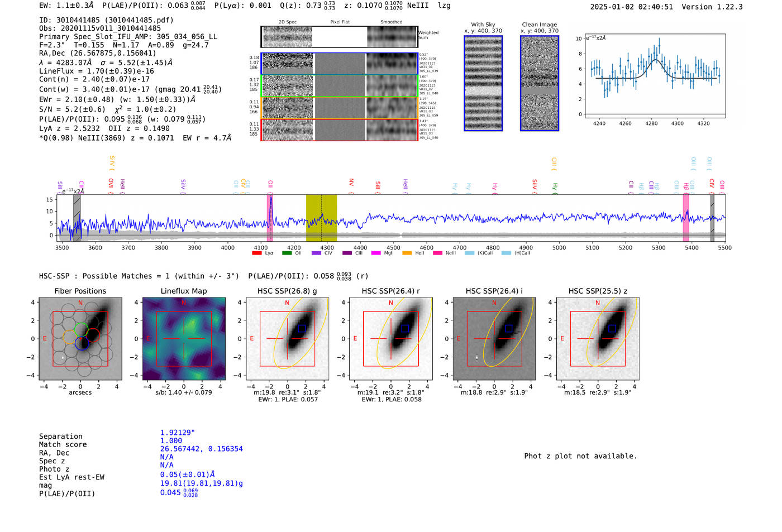Select the green-bordered 2D spectrum row
This screenshot has height=532, width=782.
340,85
